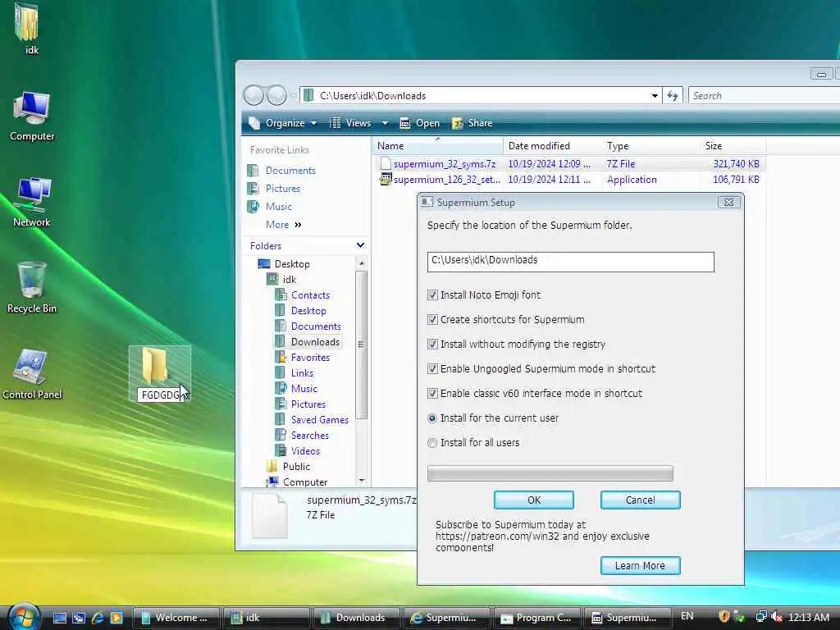This screenshot has height=630, width=840.
Task: Click OK in Supermium Setup
Action: 533,500
